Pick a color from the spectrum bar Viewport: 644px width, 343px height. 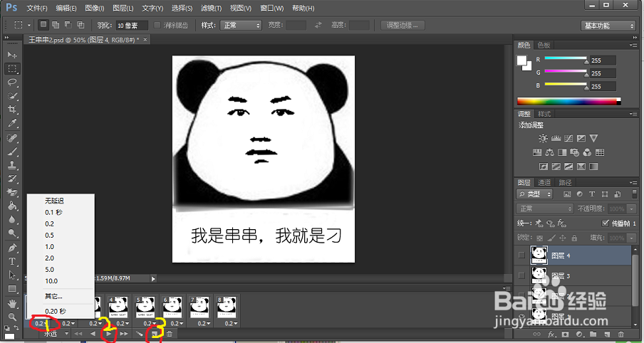coord(568,101)
